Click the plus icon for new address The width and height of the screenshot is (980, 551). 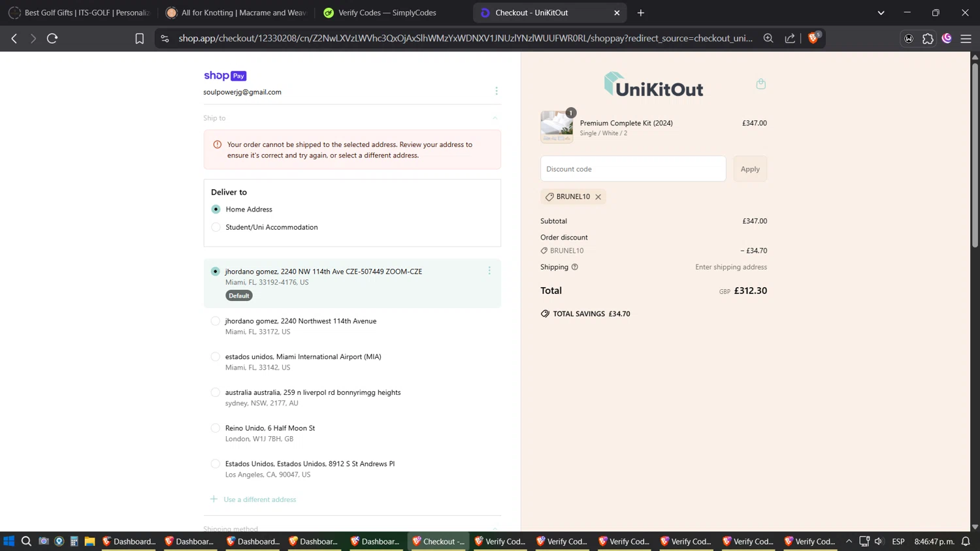tap(214, 499)
